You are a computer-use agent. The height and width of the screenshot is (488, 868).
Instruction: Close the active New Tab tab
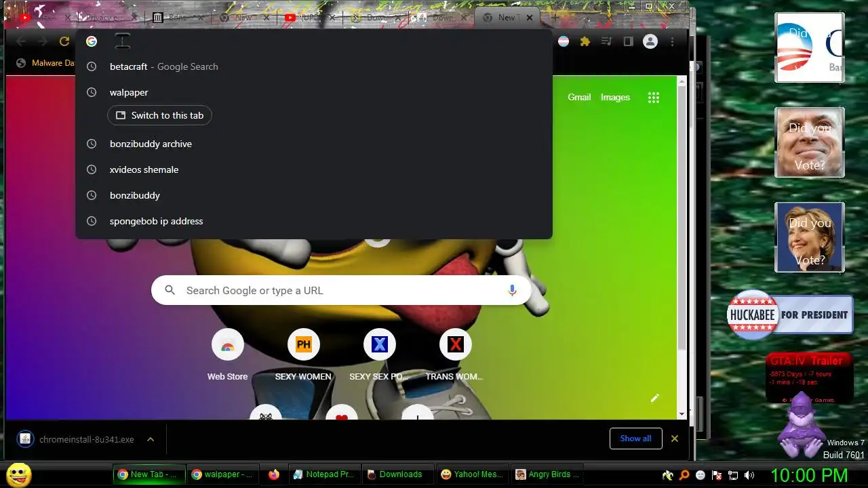[x=530, y=18]
